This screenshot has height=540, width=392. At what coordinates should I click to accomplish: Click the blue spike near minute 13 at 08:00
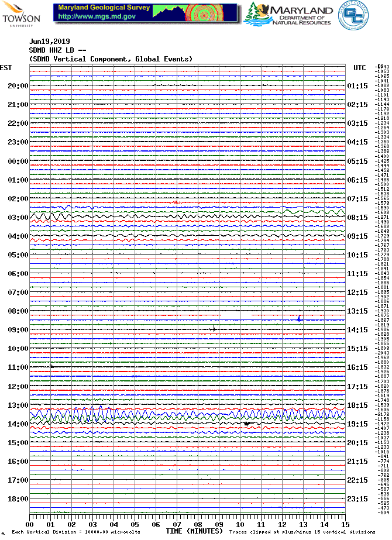[x=299, y=319]
